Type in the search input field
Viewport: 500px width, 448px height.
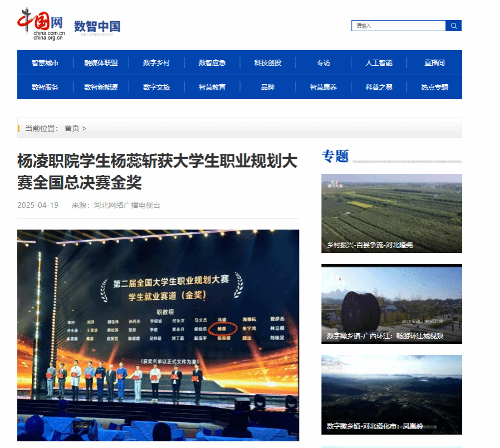(398, 26)
